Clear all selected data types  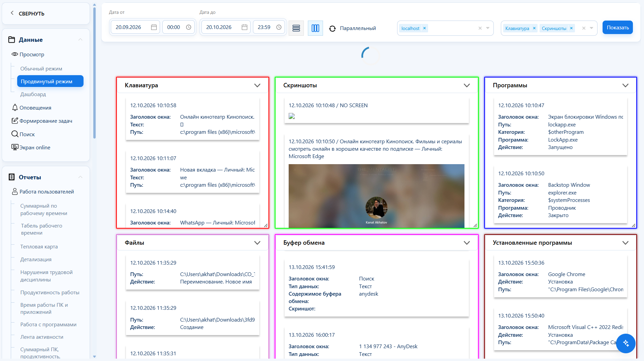(584, 28)
